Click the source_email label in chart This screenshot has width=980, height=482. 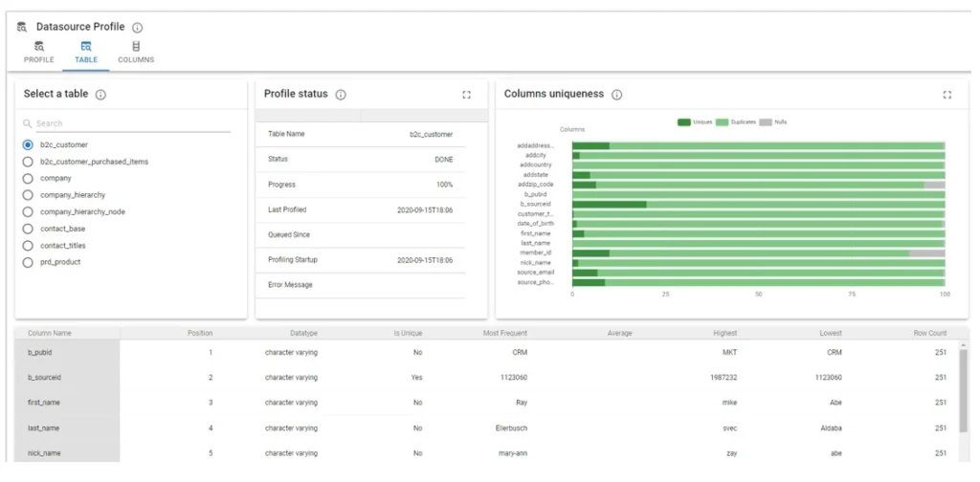tap(536, 273)
